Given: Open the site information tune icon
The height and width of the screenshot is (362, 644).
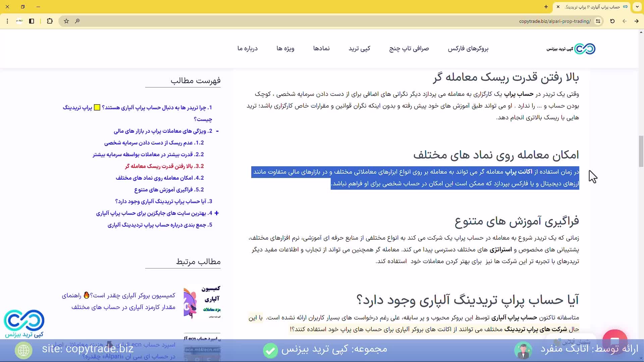Looking at the screenshot, I should tap(598, 21).
